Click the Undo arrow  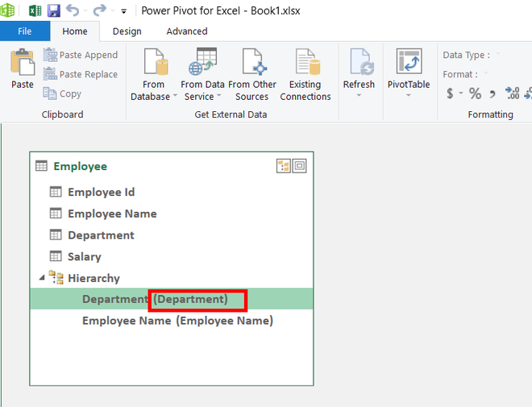point(73,10)
